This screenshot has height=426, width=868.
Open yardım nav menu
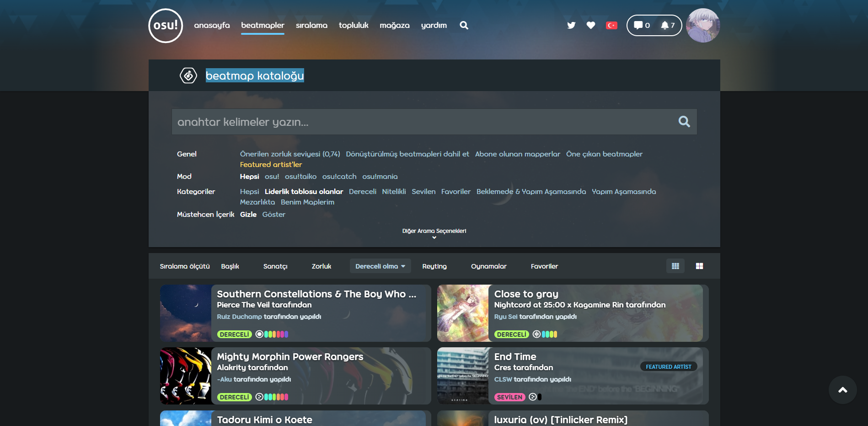point(434,25)
